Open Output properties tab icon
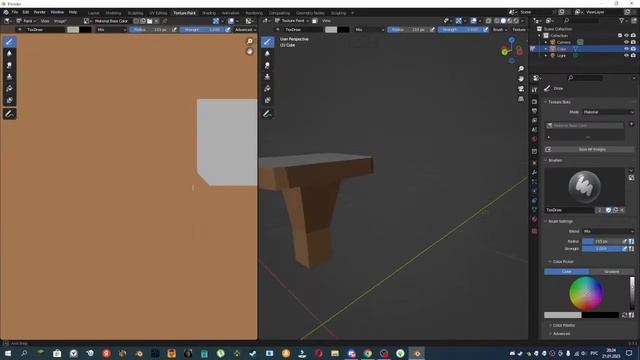Screen dimensions: 640x360 click(x=534, y=111)
